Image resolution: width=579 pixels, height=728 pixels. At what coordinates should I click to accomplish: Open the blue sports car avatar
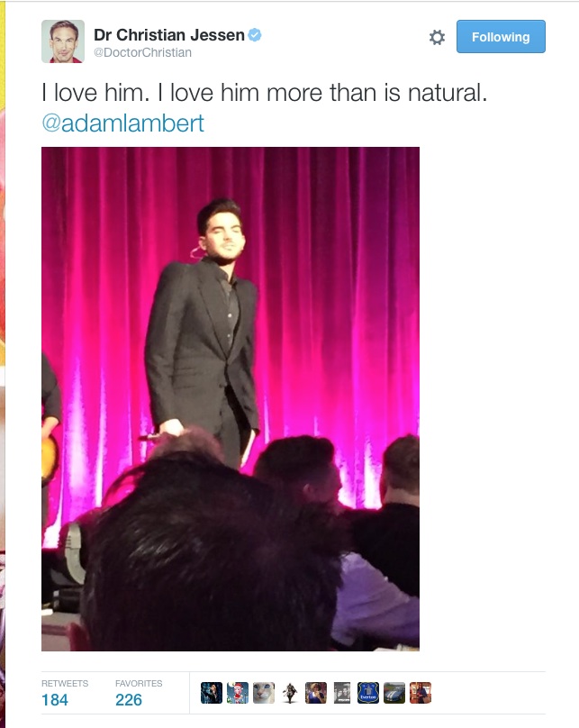click(394, 693)
